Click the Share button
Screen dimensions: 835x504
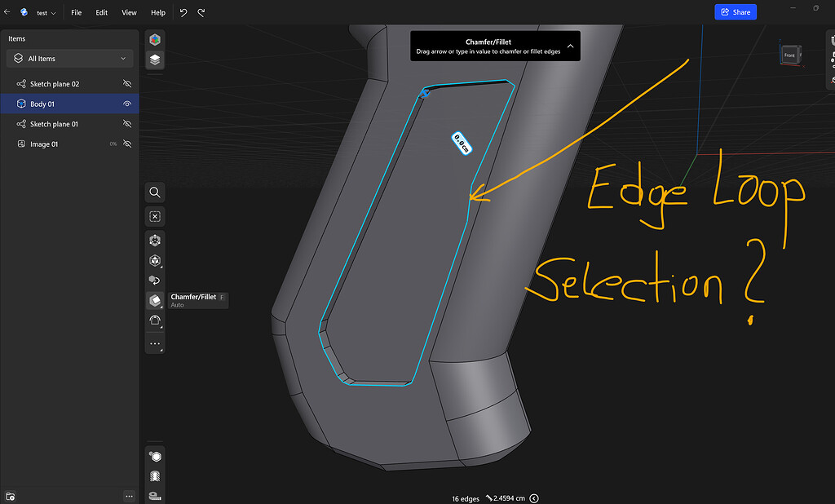735,11
